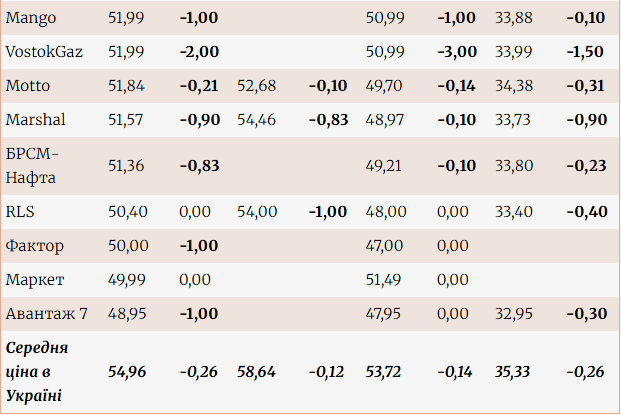The width and height of the screenshot is (621, 415).
Task: Click the Mango station name
Action: [x=30, y=18]
